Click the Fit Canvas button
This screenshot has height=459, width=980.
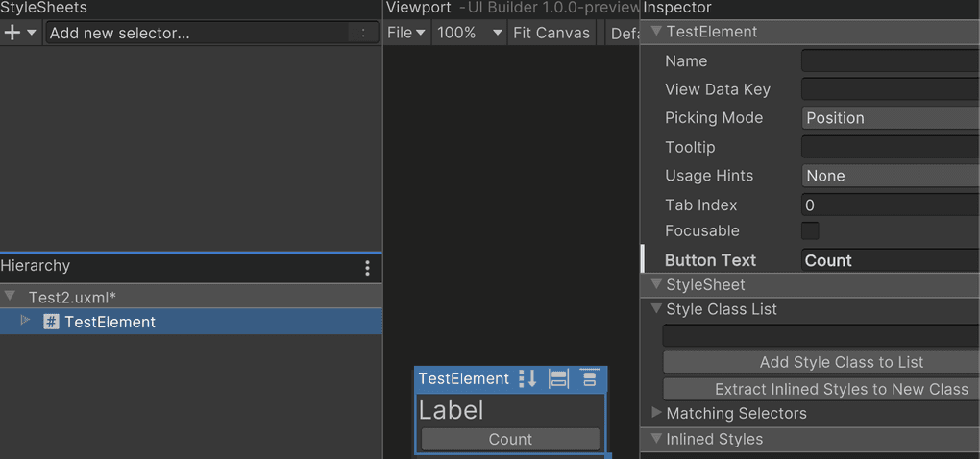tap(551, 33)
